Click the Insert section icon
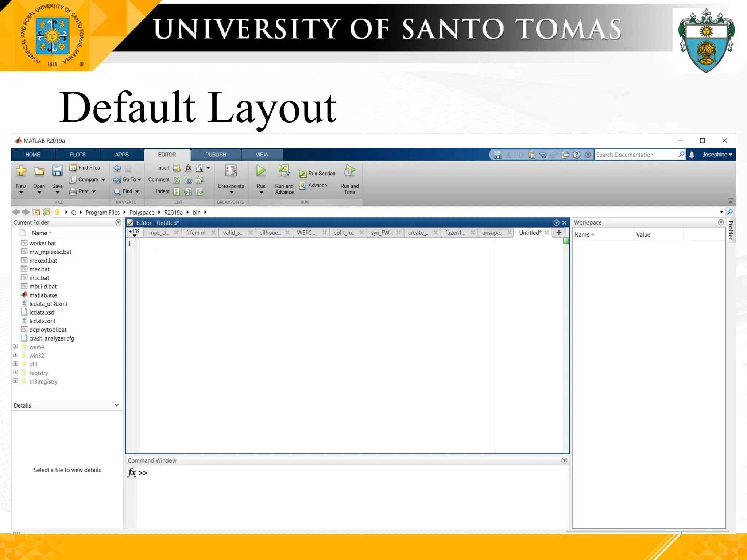Screen dimensions: 747x560 [x=177, y=168]
